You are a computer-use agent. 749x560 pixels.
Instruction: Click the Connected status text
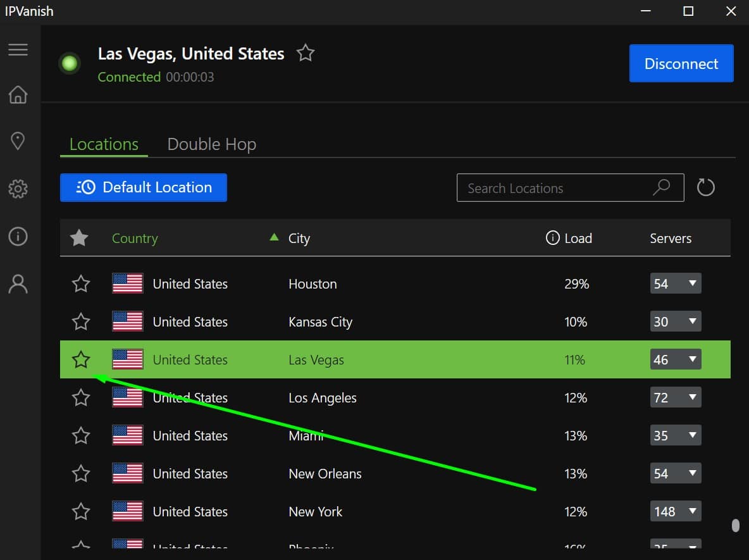coord(129,77)
